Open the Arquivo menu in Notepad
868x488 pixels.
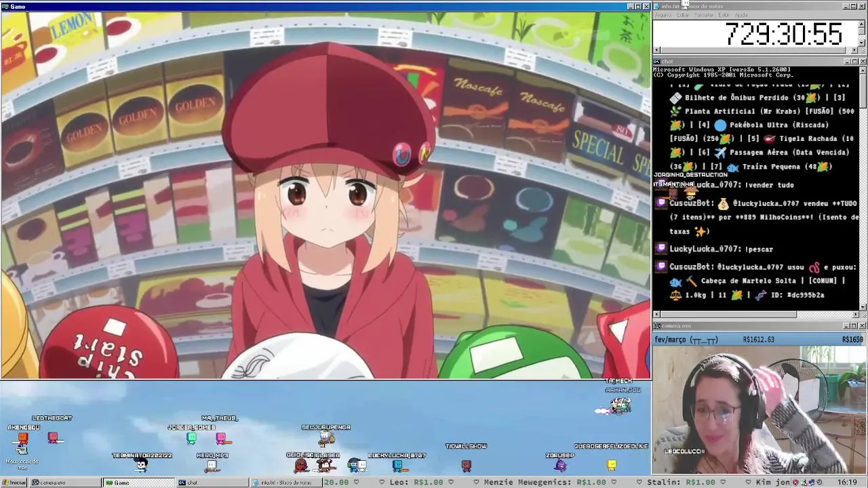coord(663,15)
